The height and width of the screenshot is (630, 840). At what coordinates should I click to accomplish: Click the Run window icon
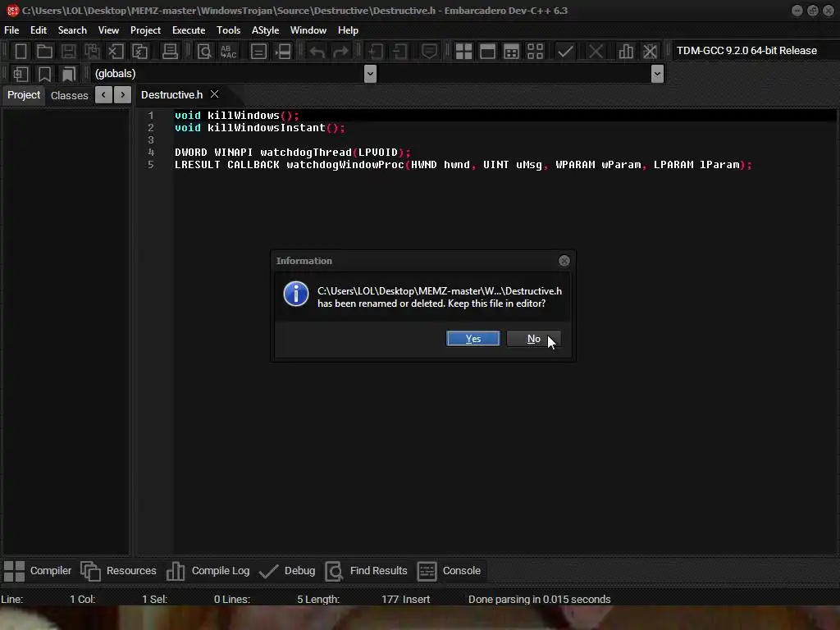click(487, 52)
